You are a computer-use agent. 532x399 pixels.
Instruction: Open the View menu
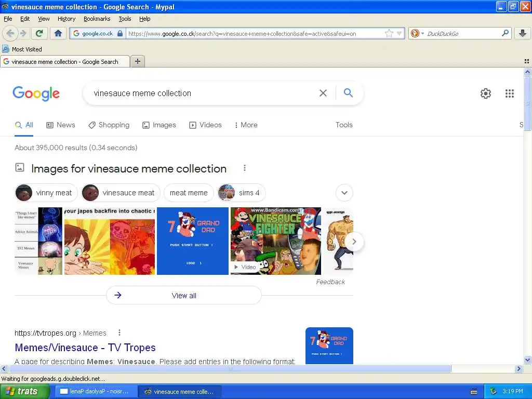[x=44, y=19]
